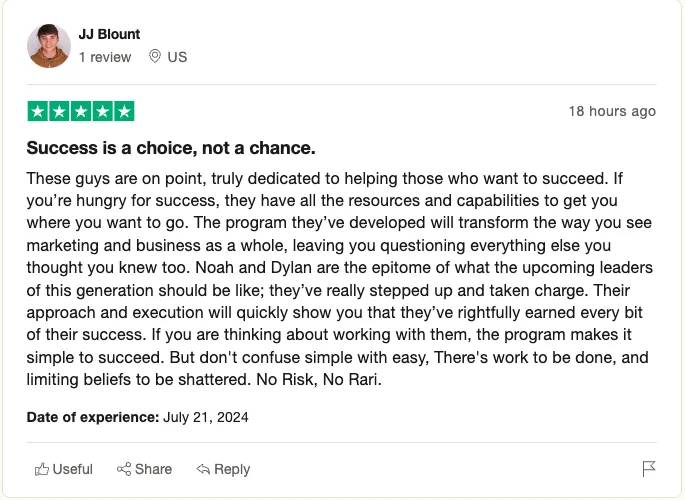Click the '1 review' count text
685x500 pixels.
point(105,57)
